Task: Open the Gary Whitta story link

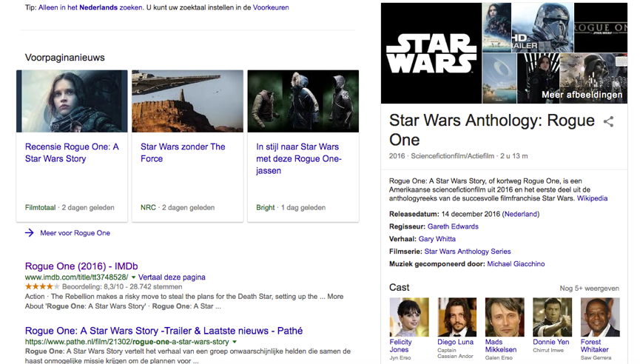Action: 437,239
